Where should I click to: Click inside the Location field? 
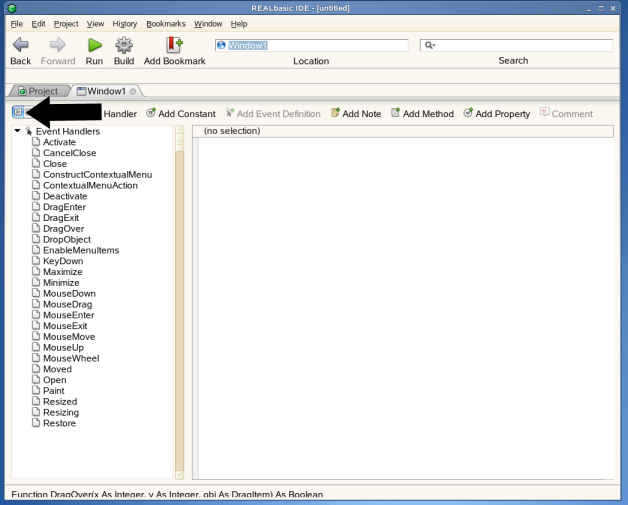(x=312, y=45)
